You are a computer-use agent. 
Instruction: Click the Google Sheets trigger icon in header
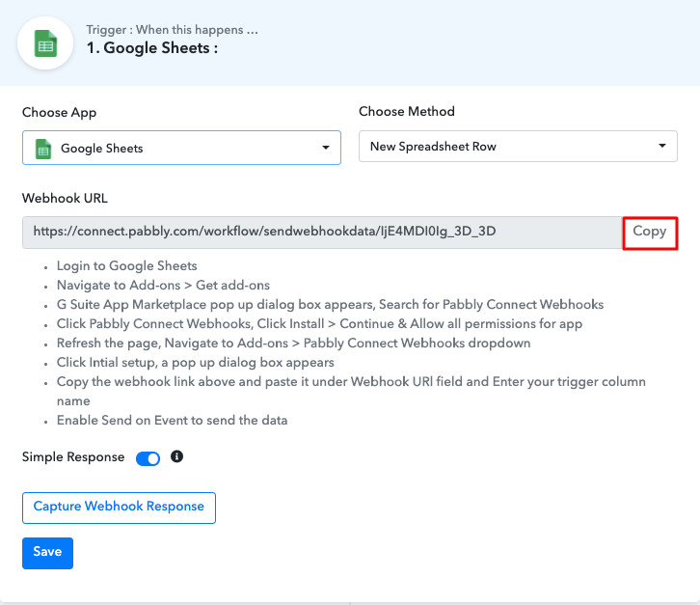click(x=45, y=43)
